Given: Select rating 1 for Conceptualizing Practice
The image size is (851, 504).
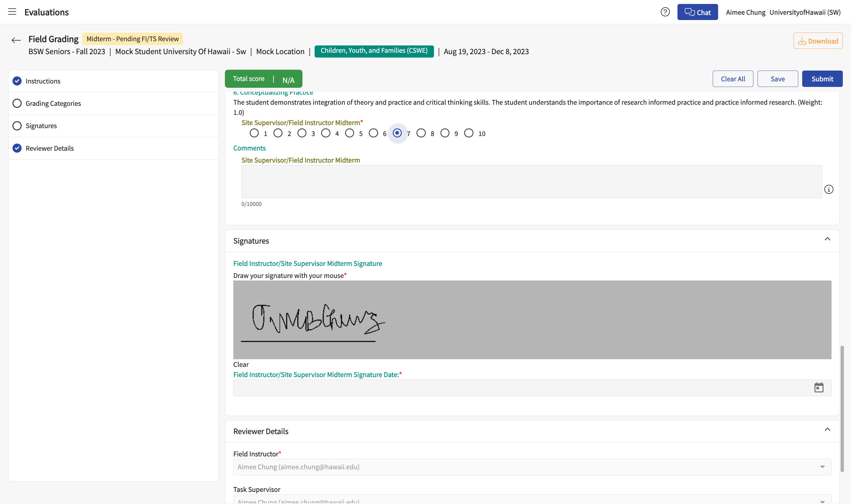Looking at the screenshot, I should [x=254, y=133].
